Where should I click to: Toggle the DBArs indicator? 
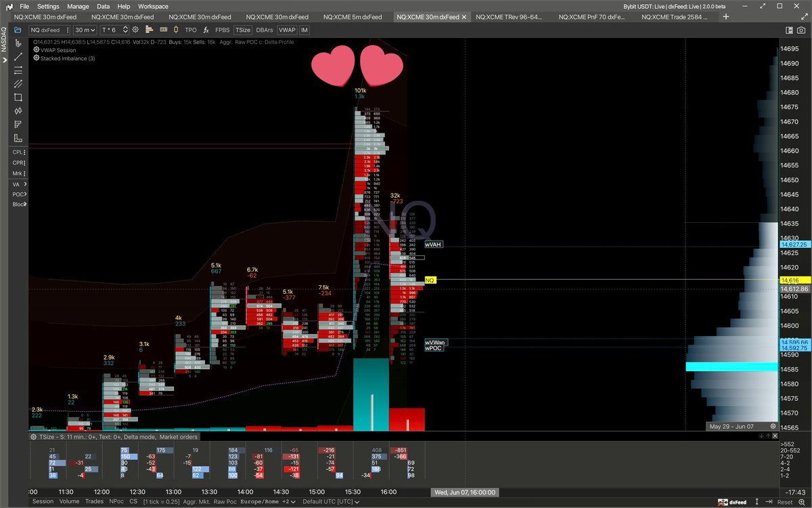coord(265,30)
